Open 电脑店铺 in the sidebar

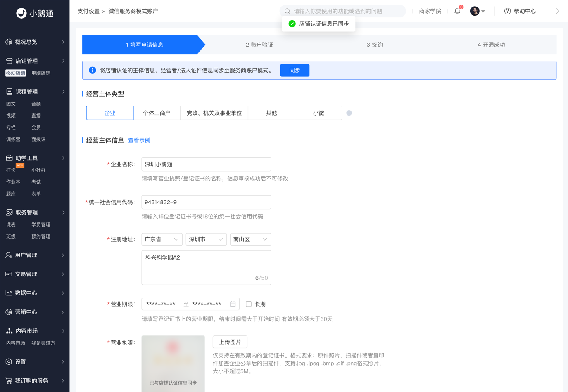coord(41,73)
